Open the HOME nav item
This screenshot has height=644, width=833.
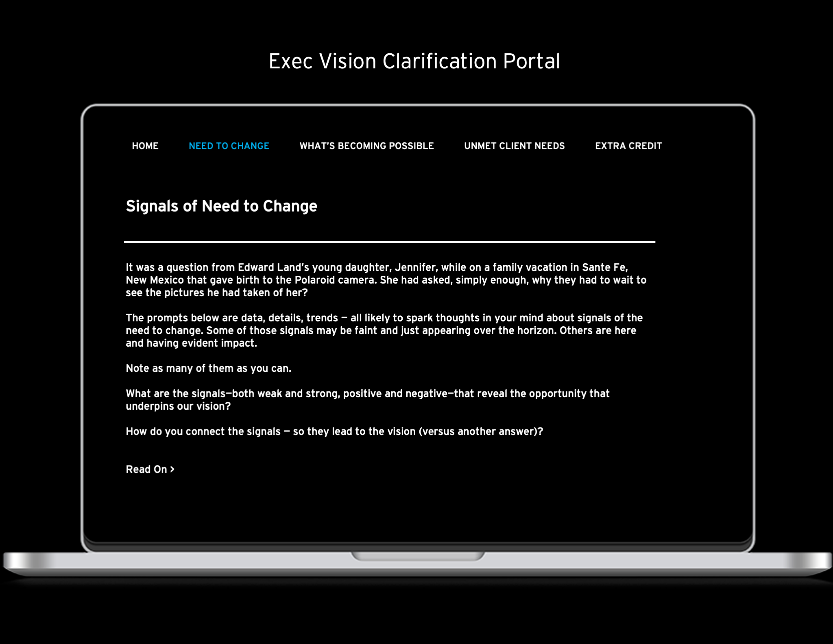click(145, 146)
